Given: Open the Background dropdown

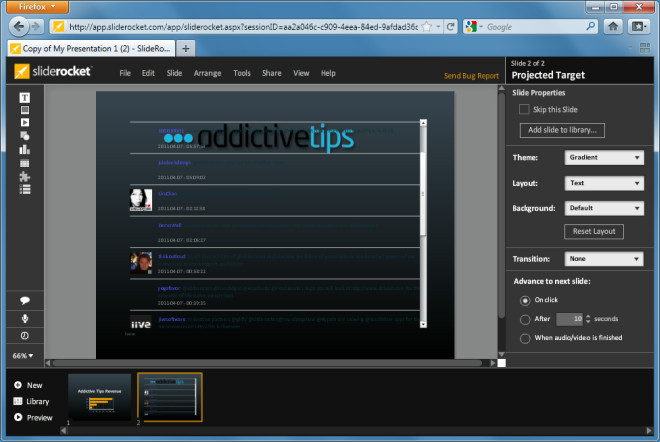Looking at the screenshot, I should coord(604,208).
